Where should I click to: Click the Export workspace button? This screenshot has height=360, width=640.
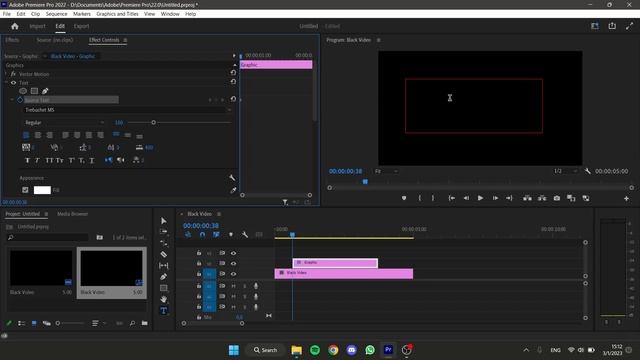point(81,26)
